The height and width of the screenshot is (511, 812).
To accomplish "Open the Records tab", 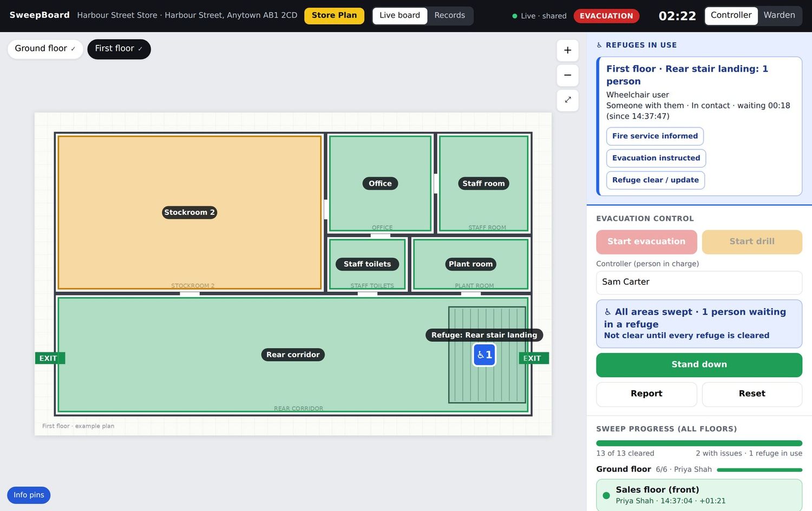I will tap(449, 16).
